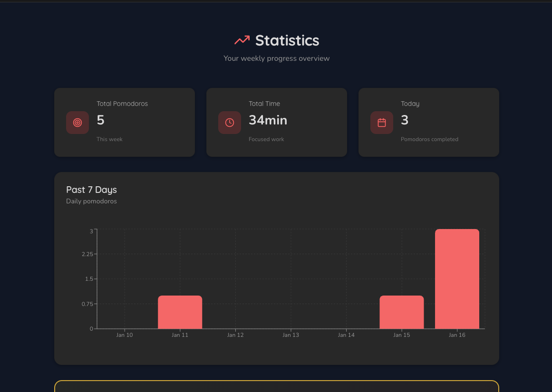Click the Today count value 3
The image size is (552, 392).
(405, 120)
